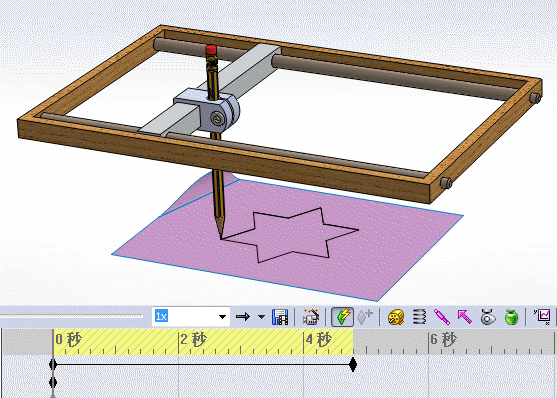Select the bolt head on frame's right corner
Viewport: 557px width, 398px height.
point(535,98)
